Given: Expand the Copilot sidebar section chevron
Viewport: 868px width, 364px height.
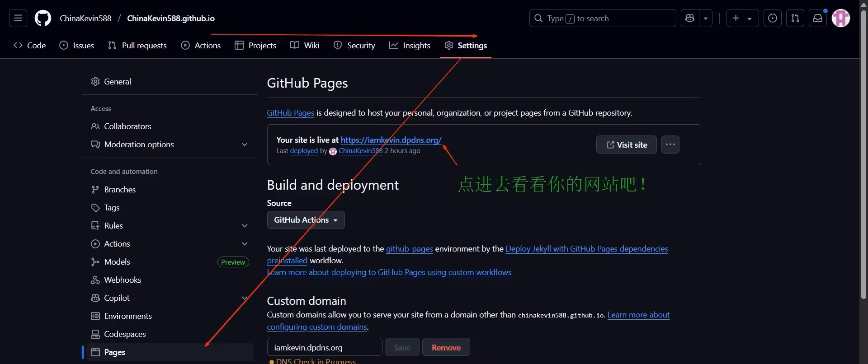Looking at the screenshot, I should [x=245, y=298].
